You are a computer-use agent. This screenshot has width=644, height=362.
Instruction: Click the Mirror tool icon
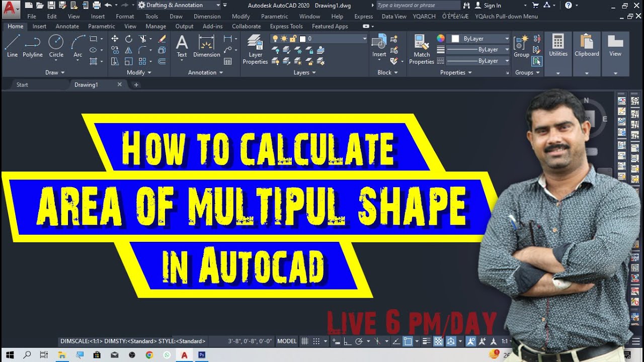[129, 50]
